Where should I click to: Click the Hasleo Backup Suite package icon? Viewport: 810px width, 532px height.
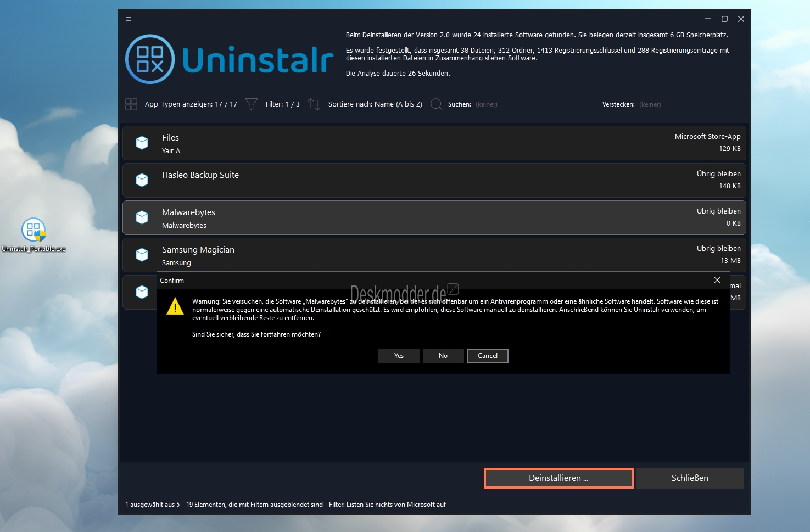[142, 180]
